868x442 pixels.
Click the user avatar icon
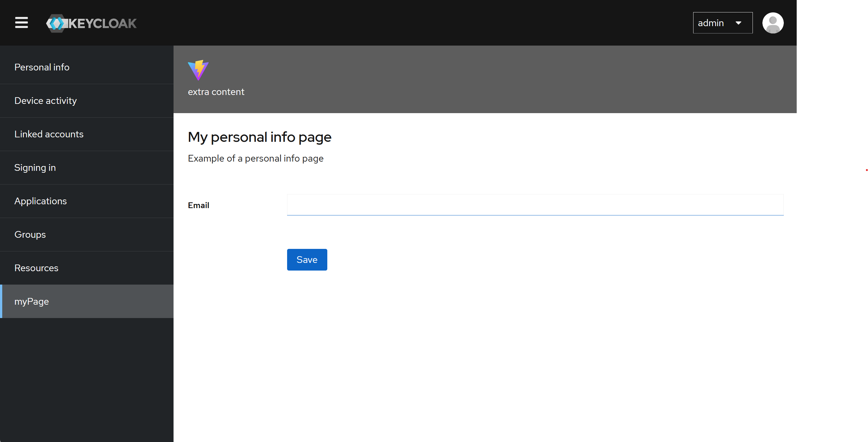pyautogui.click(x=773, y=23)
